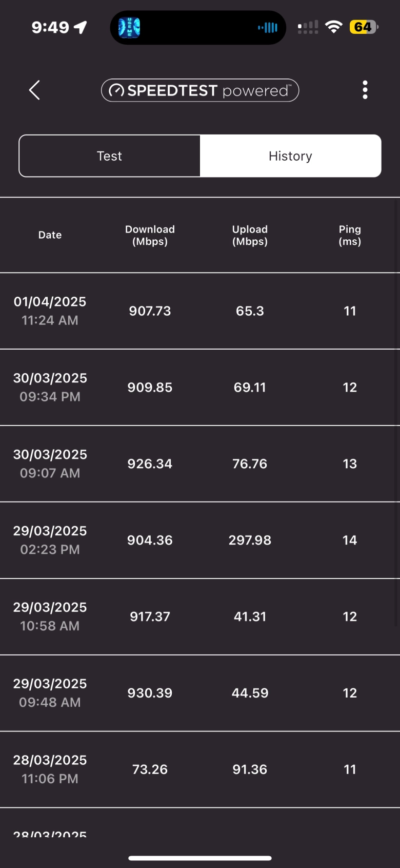Open the three-dot more options menu
400x868 pixels.
point(365,90)
